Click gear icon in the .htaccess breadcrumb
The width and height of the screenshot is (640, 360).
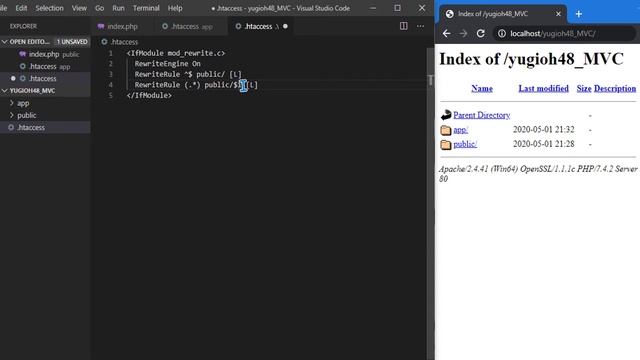104,42
